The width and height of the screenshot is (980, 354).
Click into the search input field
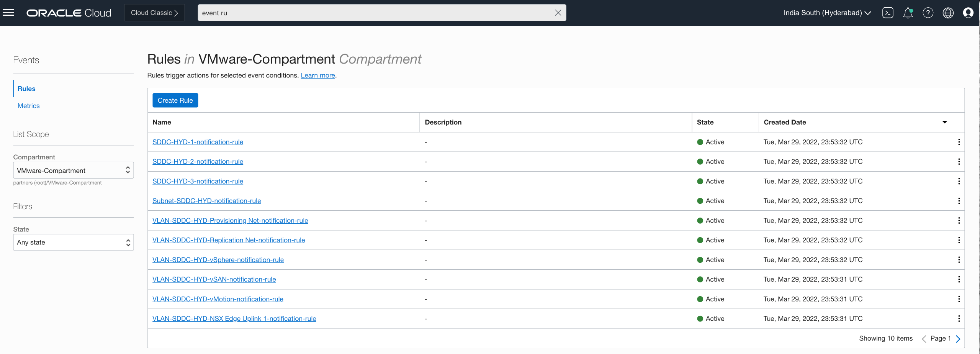tap(345, 12)
